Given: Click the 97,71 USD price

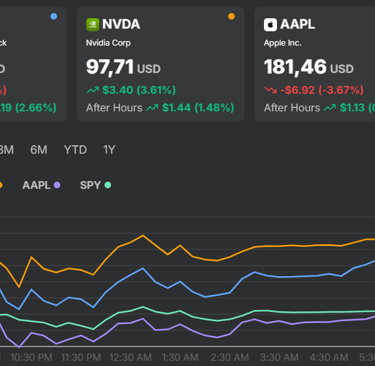Looking at the screenshot, I should tap(123, 67).
